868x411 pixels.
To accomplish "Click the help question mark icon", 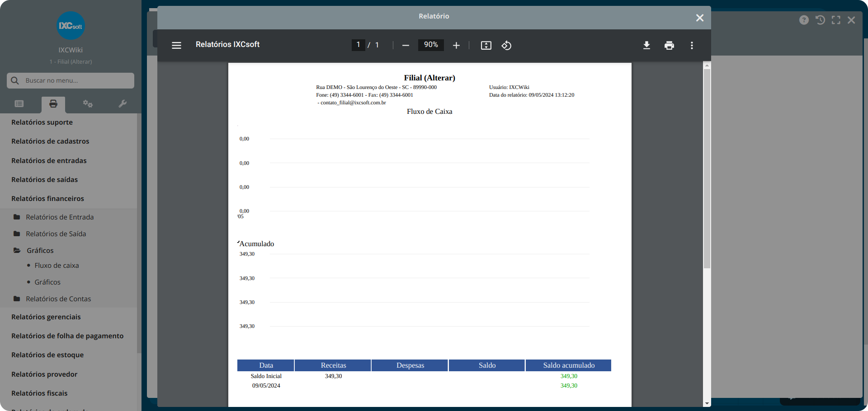I will tap(804, 20).
